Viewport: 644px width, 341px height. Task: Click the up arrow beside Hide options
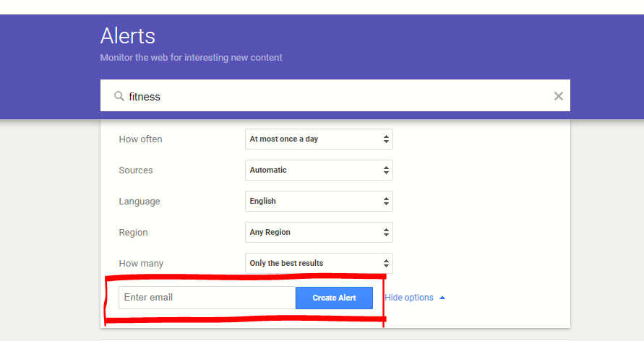(442, 298)
